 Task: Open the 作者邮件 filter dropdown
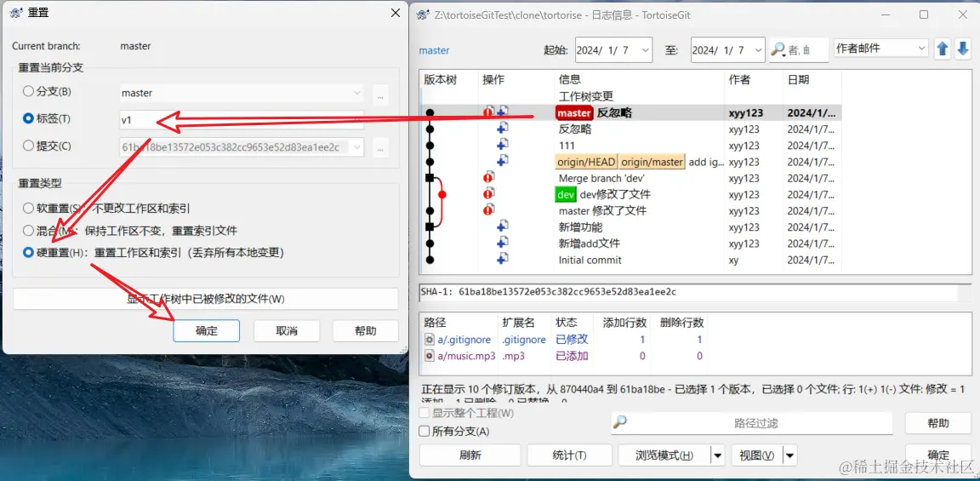tap(881, 49)
